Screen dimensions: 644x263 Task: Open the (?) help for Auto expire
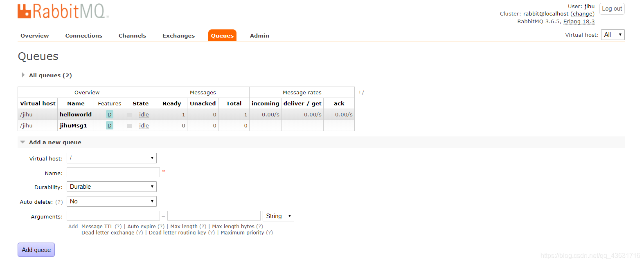click(161, 227)
